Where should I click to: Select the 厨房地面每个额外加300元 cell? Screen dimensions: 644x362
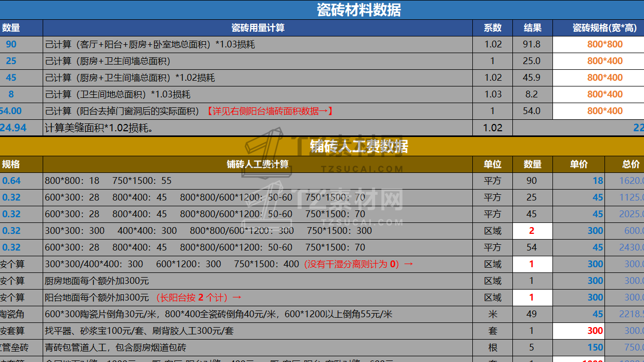pyautogui.click(x=258, y=281)
